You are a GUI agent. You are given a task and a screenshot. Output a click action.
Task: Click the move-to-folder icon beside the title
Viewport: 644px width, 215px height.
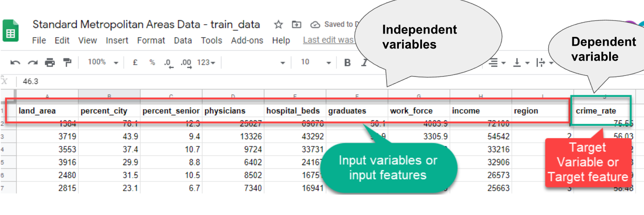[x=296, y=24]
